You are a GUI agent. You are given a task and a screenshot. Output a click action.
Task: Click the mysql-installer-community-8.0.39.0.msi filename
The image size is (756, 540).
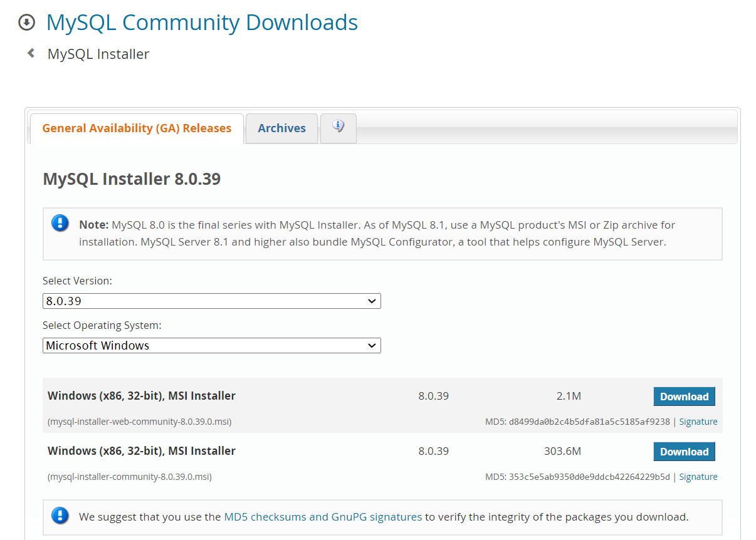(130, 477)
